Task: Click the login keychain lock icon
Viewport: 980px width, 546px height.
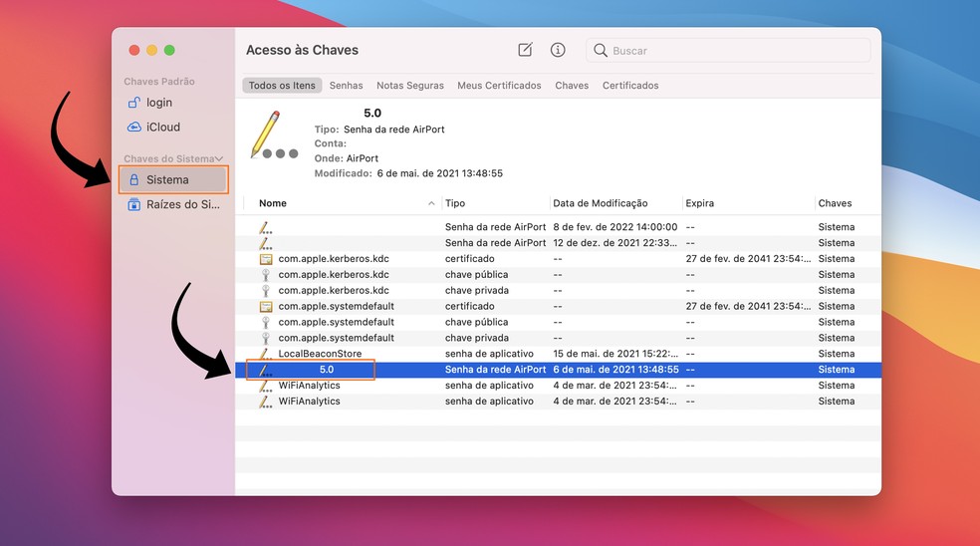Action: (134, 103)
